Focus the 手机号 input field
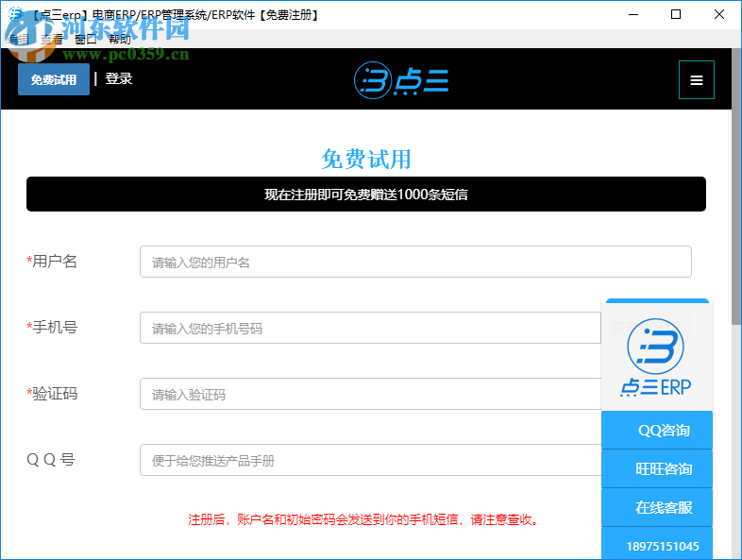 coord(370,328)
